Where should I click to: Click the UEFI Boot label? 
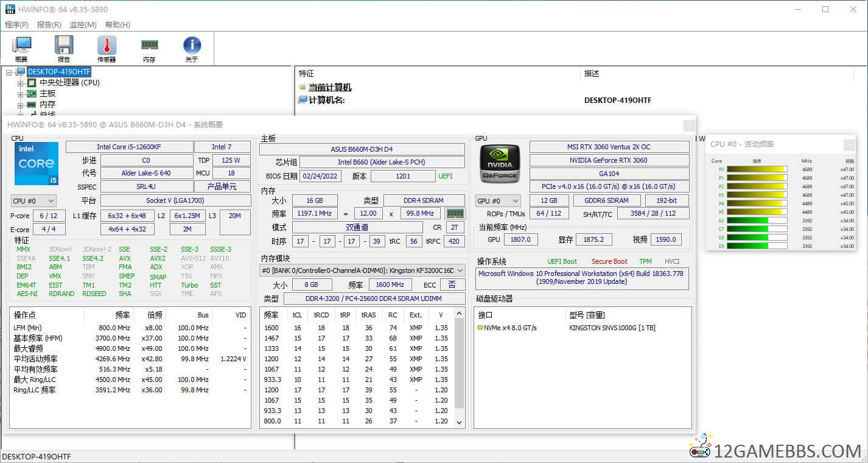tap(562, 261)
